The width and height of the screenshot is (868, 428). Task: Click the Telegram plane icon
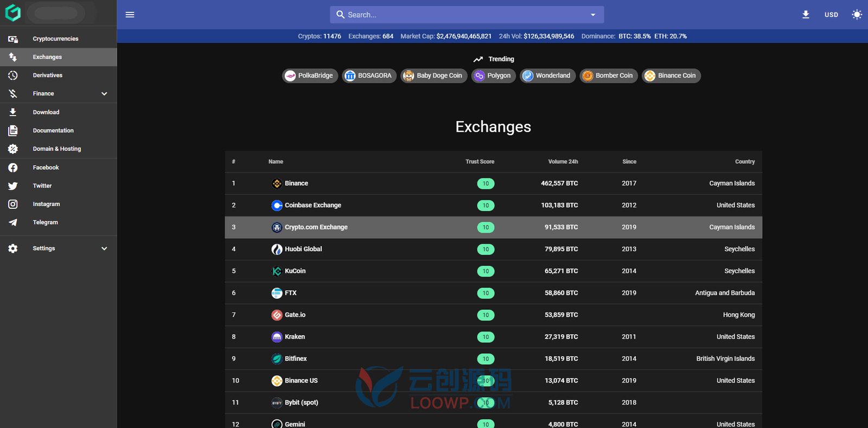click(13, 222)
